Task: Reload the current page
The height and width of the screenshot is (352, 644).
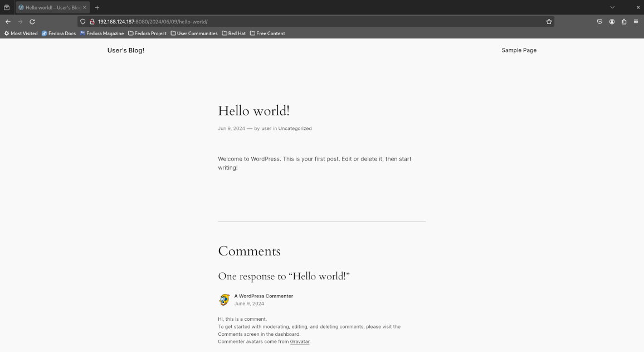Action: [32, 22]
